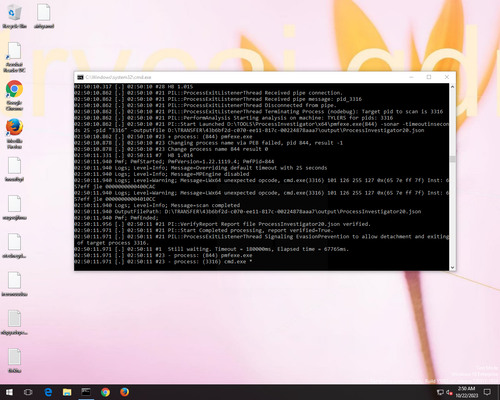Click the console scrollbar up arrow
The width and height of the screenshot is (500, 400).
click(x=452, y=87)
